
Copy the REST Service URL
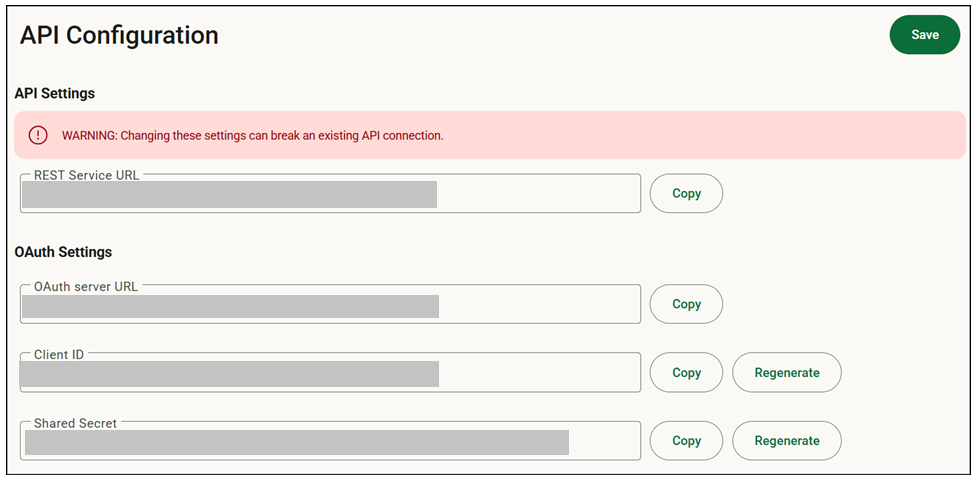coord(686,193)
